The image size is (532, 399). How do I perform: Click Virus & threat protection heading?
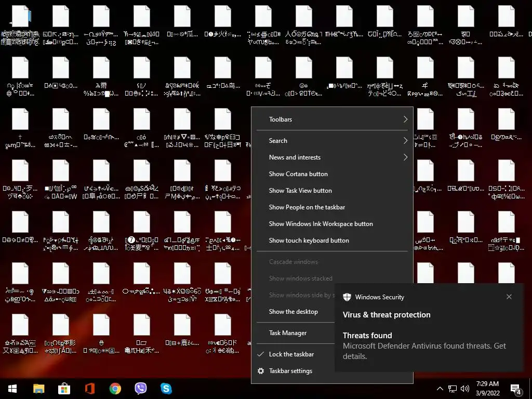coord(387,315)
